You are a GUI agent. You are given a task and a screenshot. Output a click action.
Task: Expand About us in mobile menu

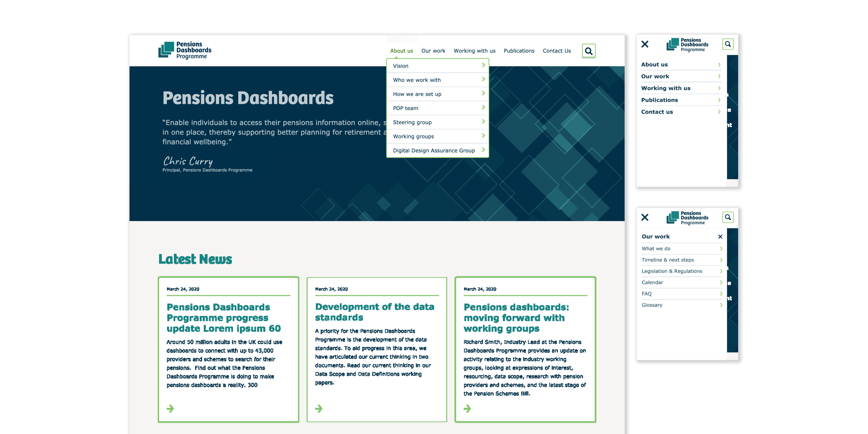[719, 65]
